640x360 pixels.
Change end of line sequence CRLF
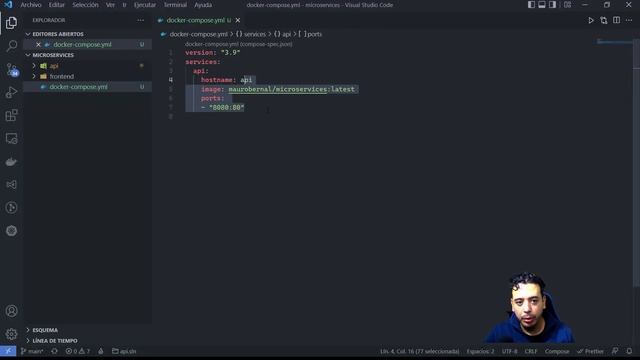(531, 351)
